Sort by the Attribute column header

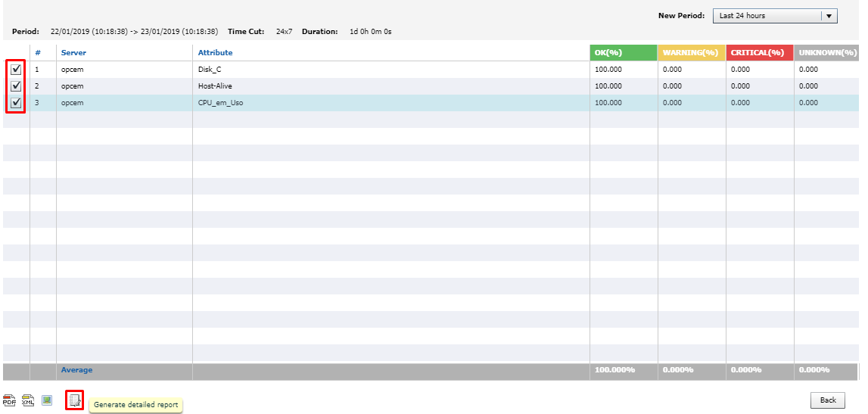click(x=215, y=52)
